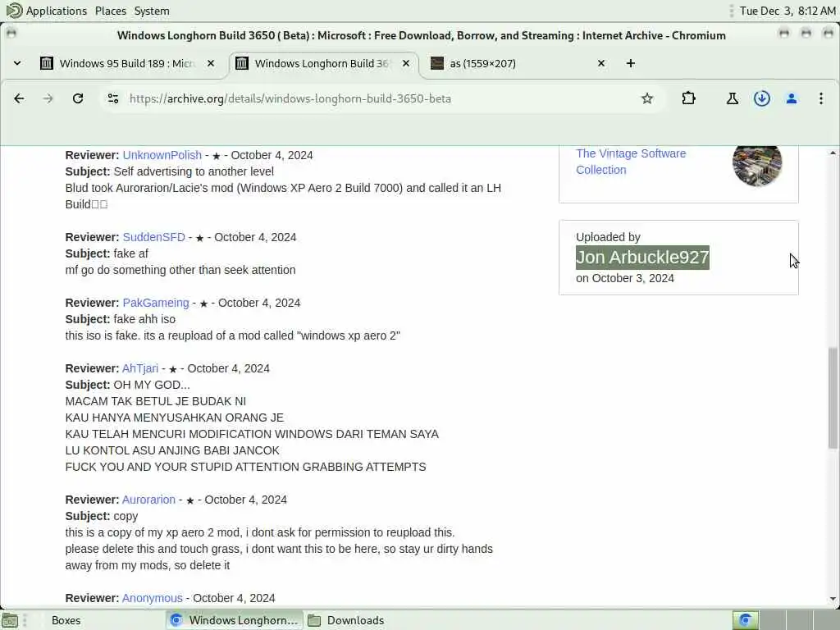
Task: Click the window menu icon in title bar
Action: 11,33
